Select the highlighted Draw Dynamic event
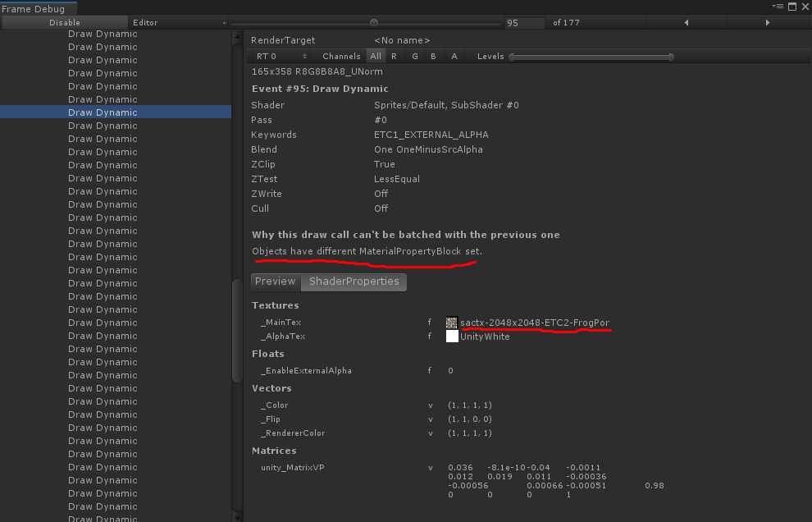 116,112
